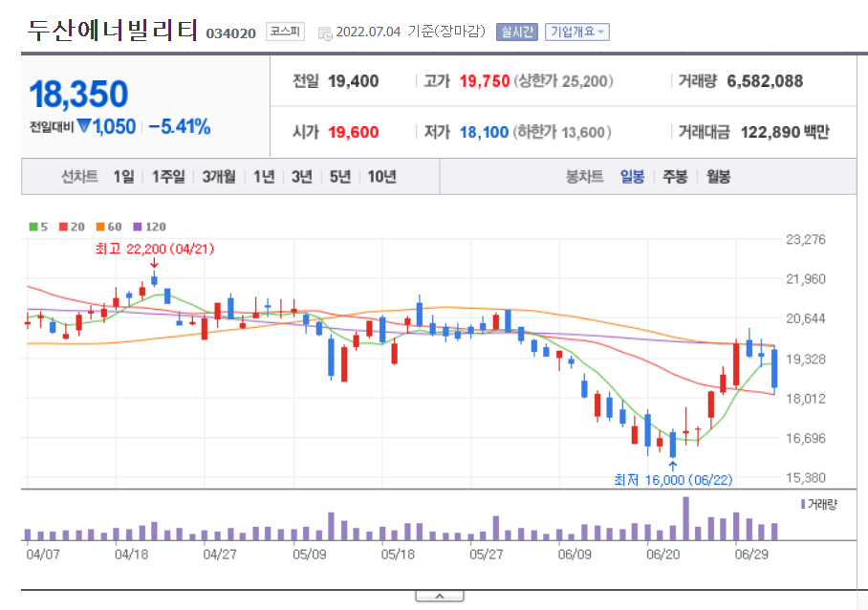
Task: Click the green 5-day moving average swatch
Action: [33, 227]
